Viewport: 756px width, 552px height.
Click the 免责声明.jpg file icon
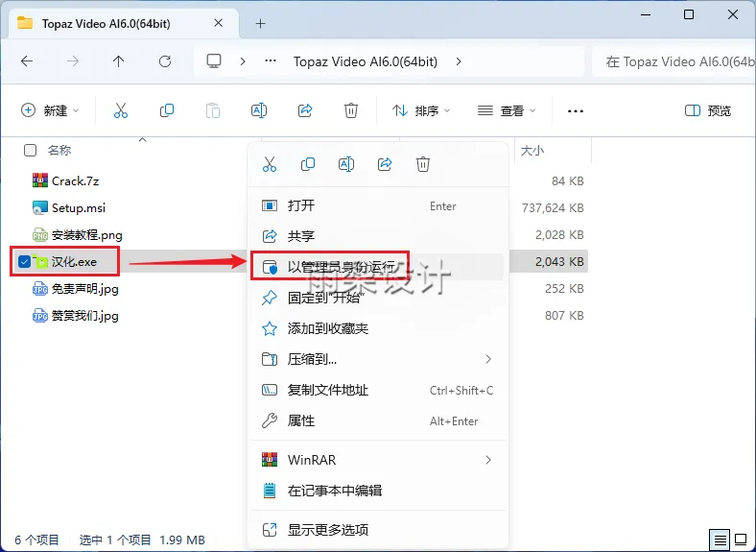pyautogui.click(x=40, y=289)
